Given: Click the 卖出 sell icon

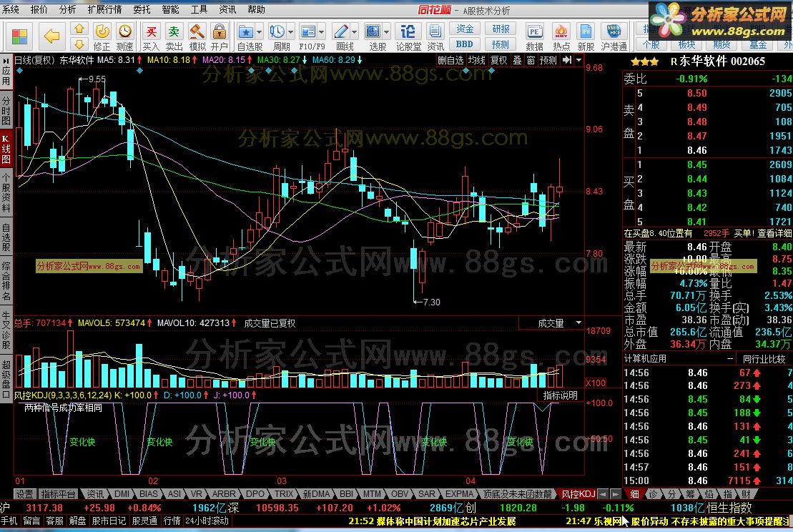Looking at the screenshot, I should 174,37.
